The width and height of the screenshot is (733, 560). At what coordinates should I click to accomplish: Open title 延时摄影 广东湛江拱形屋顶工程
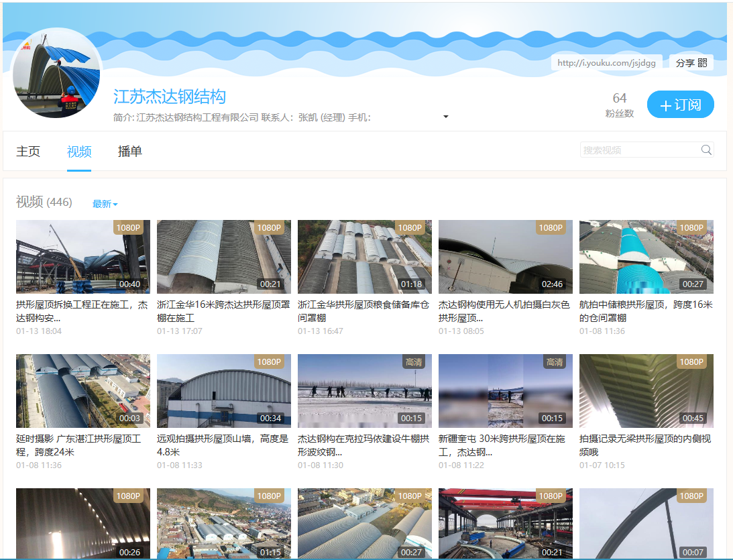click(x=78, y=445)
